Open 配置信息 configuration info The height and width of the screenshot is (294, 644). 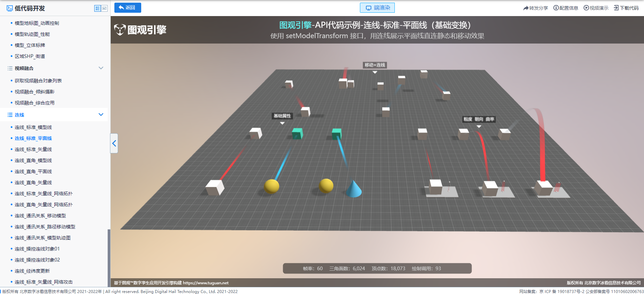[566, 8]
